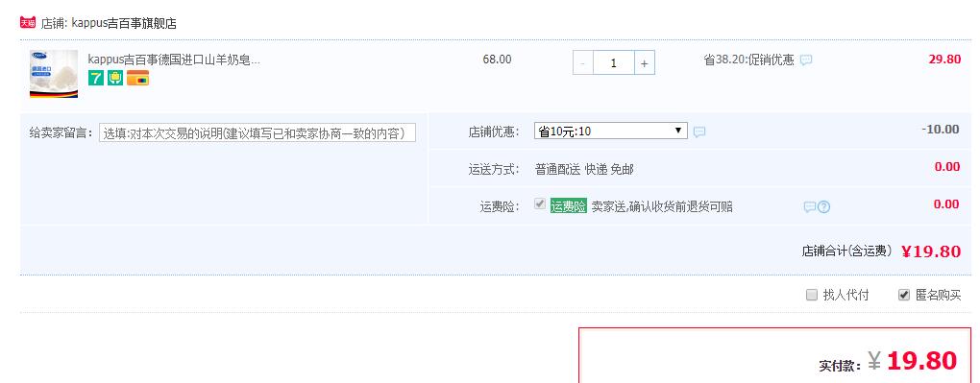The image size is (980, 383).
Task: Click the comment bubble icon in 运费险 row
Action: [x=809, y=206]
